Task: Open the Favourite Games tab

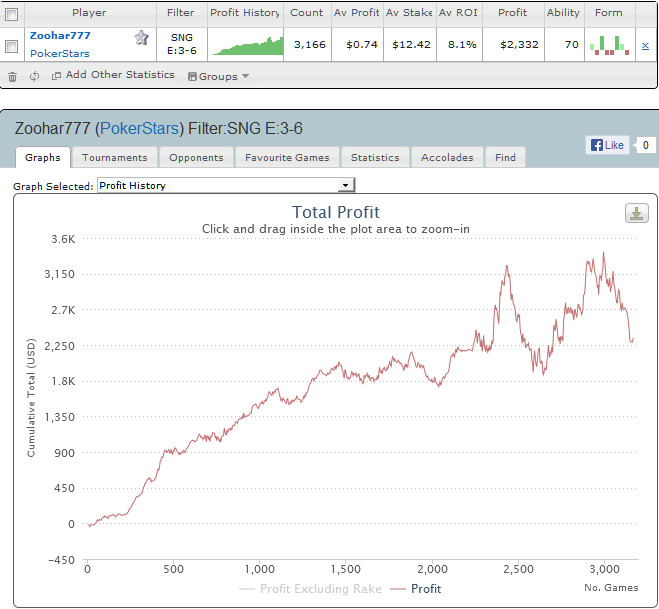Action: pos(287,157)
